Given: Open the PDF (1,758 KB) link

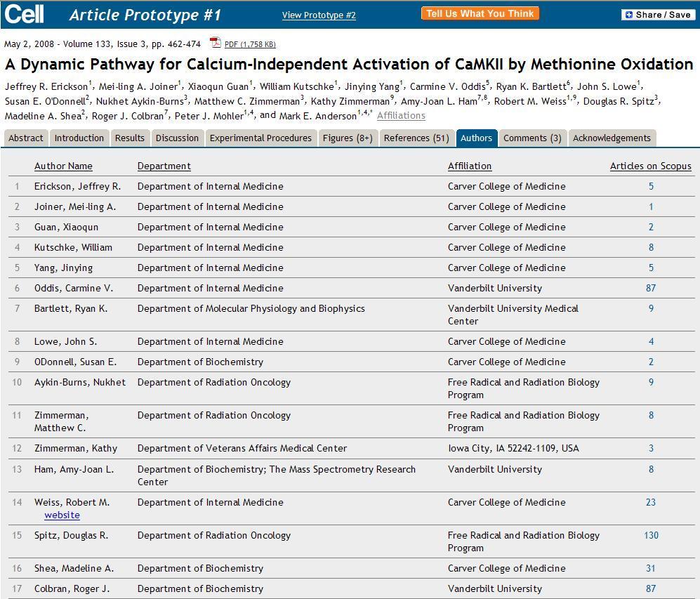Looking at the screenshot, I should (250, 44).
